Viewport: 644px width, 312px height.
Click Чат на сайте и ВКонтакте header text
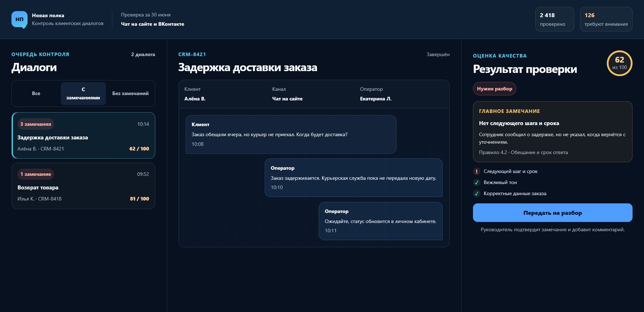tap(152, 24)
